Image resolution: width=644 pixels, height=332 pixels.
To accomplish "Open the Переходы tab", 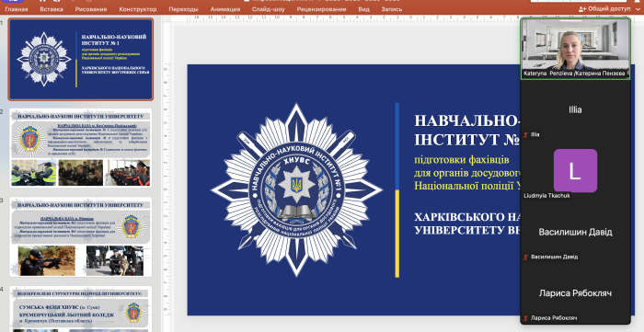I will click(183, 9).
